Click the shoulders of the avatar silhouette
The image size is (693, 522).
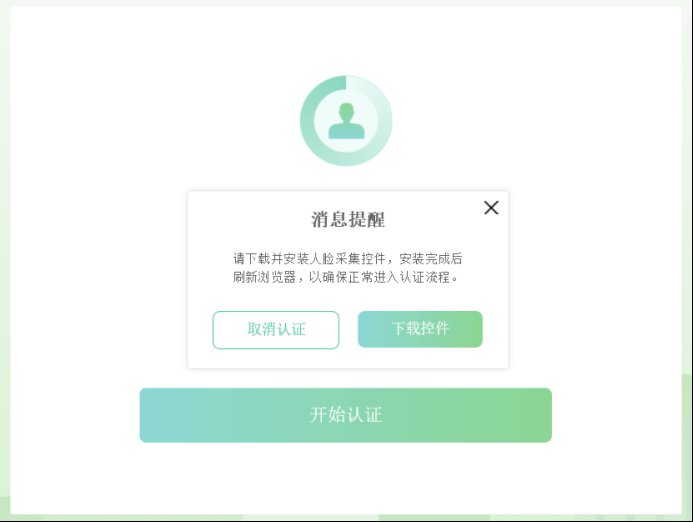coord(346,131)
